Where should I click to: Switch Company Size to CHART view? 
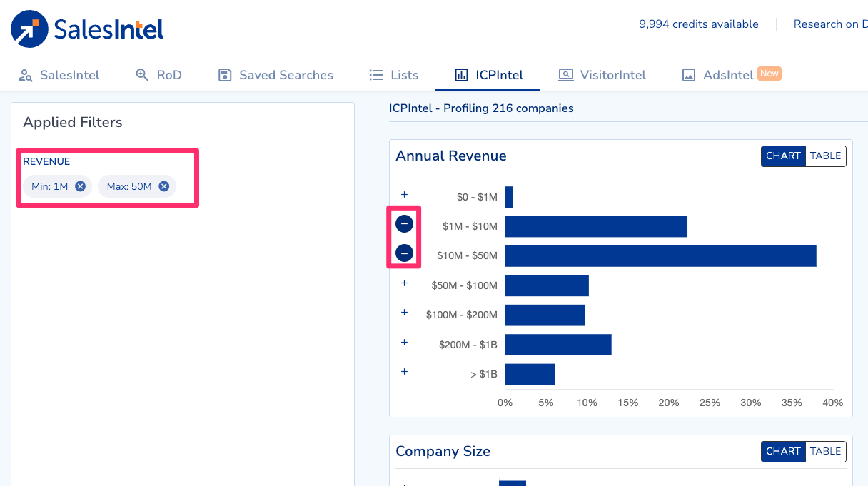(x=783, y=452)
